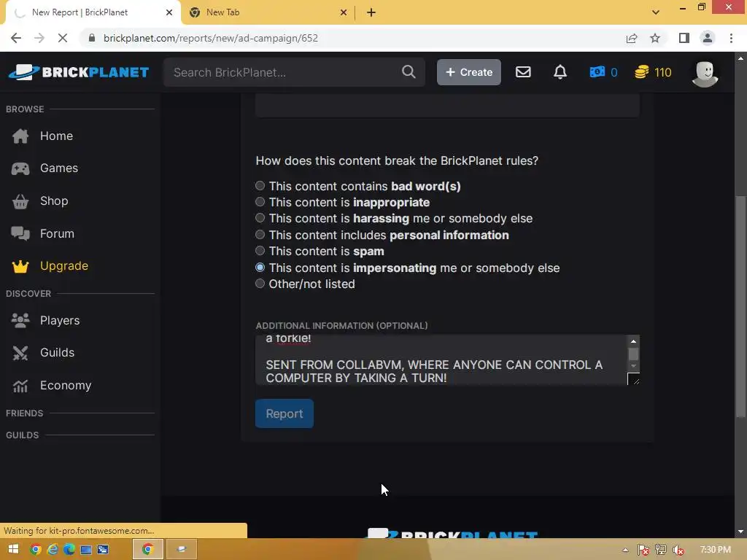The height and width of the screenshot is (560, 747).
Task: Select the impersonating reason radio
Action: pyautogui.click(x=260, y=268)
